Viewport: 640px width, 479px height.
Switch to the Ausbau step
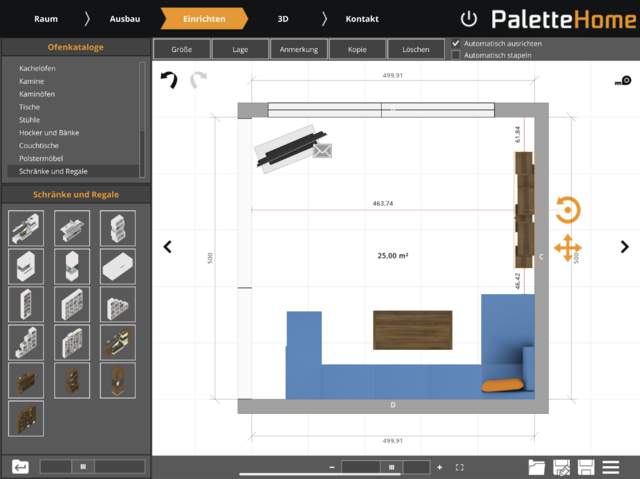click(125, 19)
